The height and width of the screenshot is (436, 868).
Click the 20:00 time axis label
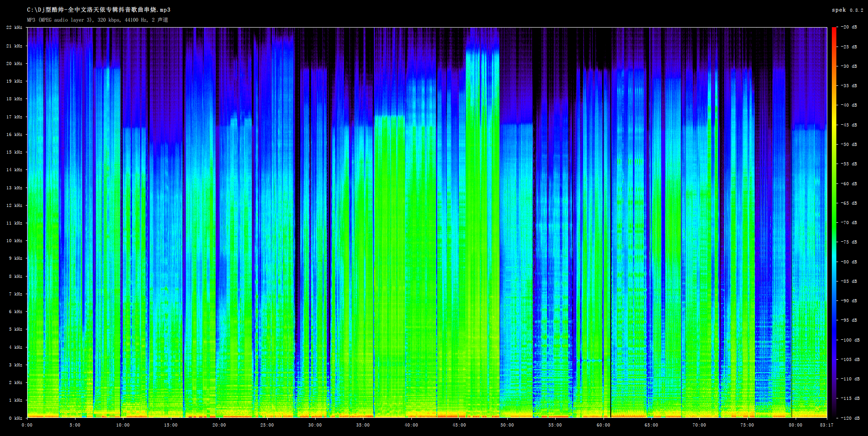coord(219,425)
